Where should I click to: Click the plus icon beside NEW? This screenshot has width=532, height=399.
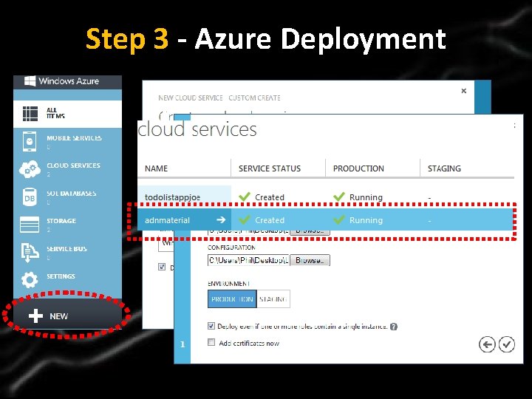(x=35, y=316)
